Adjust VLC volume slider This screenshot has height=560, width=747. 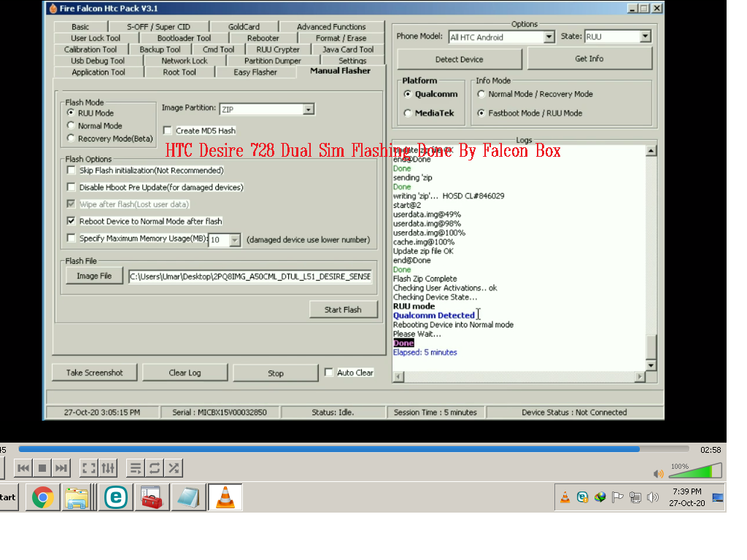coord(696,470)
